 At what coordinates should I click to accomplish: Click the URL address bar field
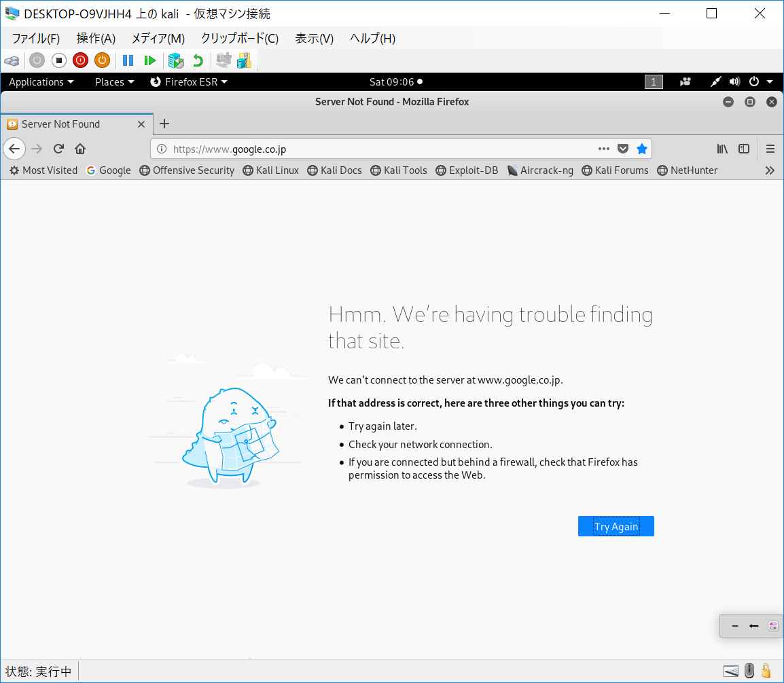click(x=380, y=149)
